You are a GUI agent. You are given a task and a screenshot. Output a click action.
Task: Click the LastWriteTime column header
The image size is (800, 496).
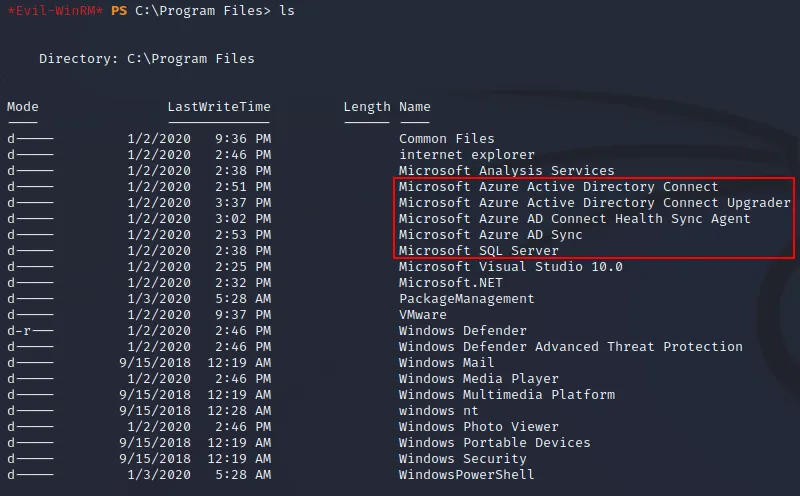[219, 107]
